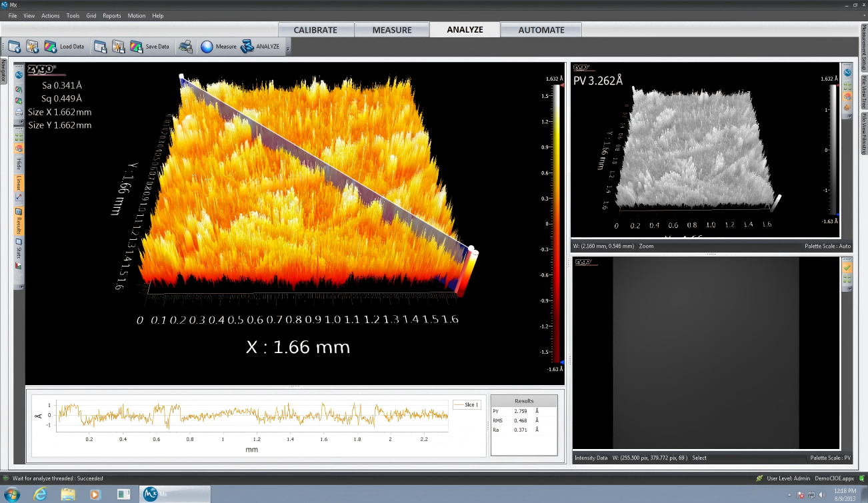Toggle the green checkmark on intensity plot
Screen dimensions: 868x503
click(847, 267)
